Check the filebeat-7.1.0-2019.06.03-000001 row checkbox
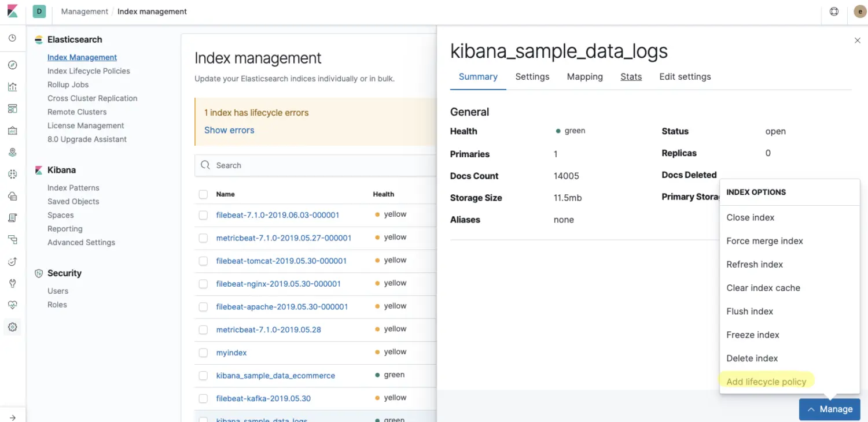The image size is (868, 422). 203,215
